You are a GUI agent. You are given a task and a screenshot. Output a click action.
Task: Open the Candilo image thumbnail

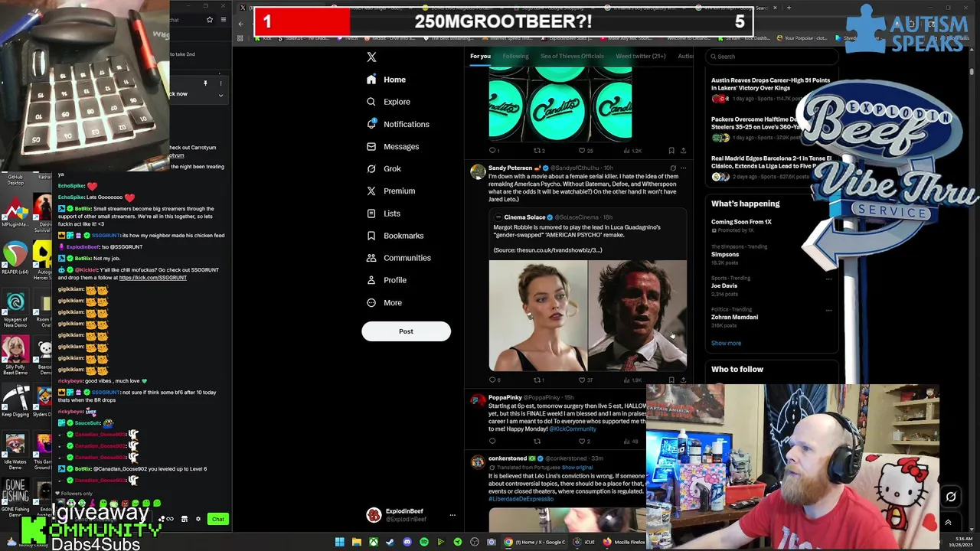tap(560, 103)
